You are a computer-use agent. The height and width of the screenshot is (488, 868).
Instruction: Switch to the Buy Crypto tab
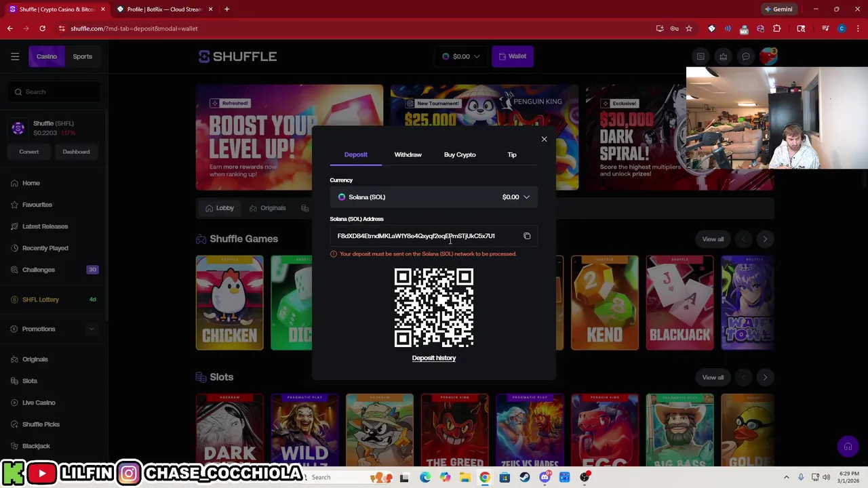pyautogui.click(x=460, y=155)
